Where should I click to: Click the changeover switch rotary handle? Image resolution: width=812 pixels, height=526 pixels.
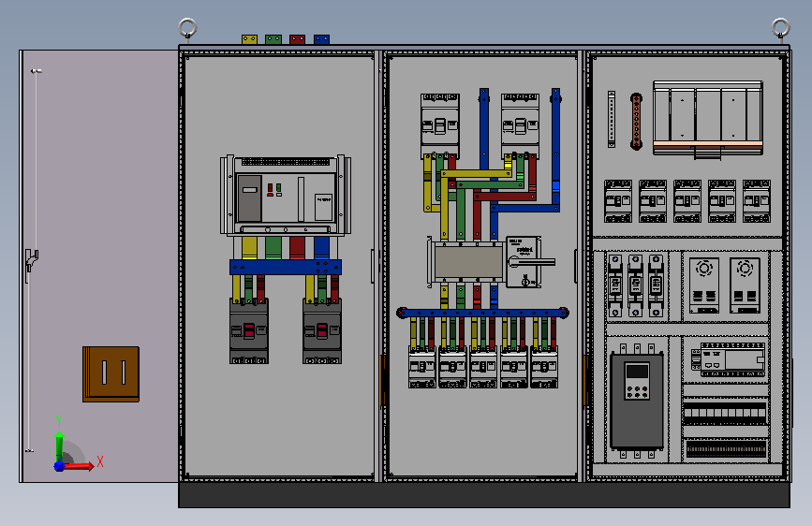531,262
